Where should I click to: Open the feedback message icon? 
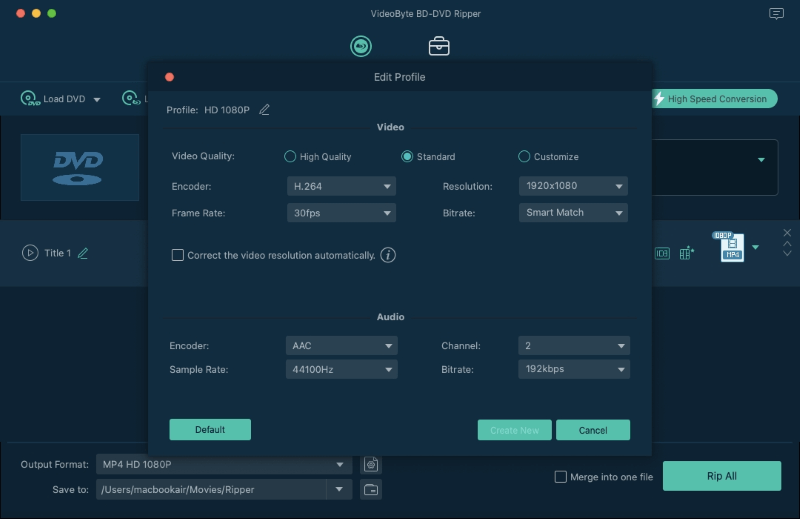(776, 14)
